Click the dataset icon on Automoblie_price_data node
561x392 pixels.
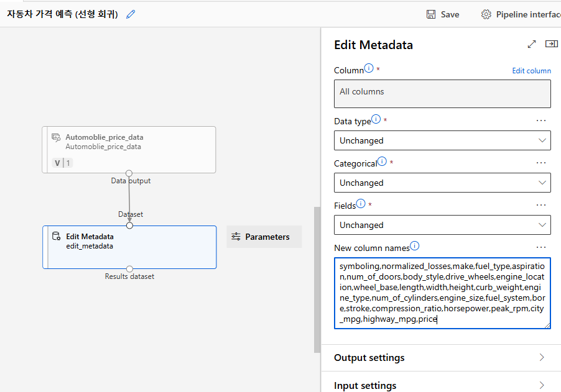[56, 137]
